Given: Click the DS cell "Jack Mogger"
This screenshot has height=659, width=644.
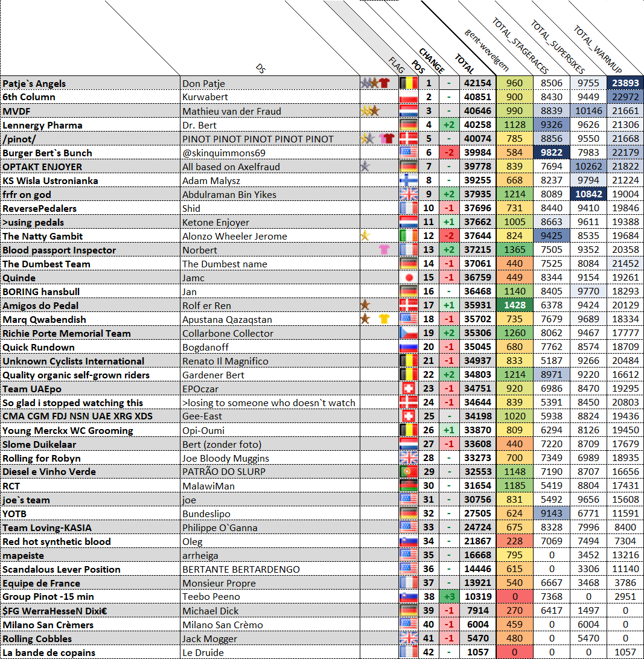Looking at the screenshot, I should click(270, 638).
